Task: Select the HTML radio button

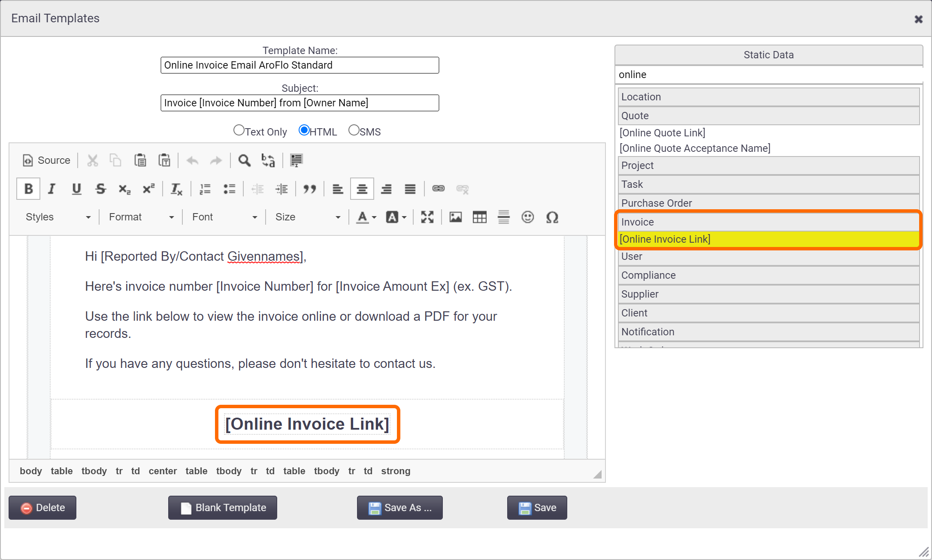Action: (x=304, y=130)
